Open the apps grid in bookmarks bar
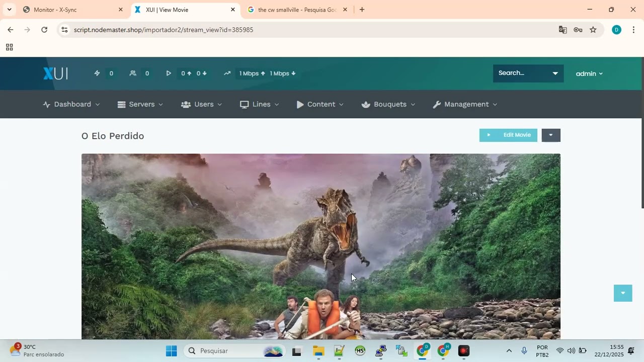This screenshot has height=362, width=644. tap(9, 47)
